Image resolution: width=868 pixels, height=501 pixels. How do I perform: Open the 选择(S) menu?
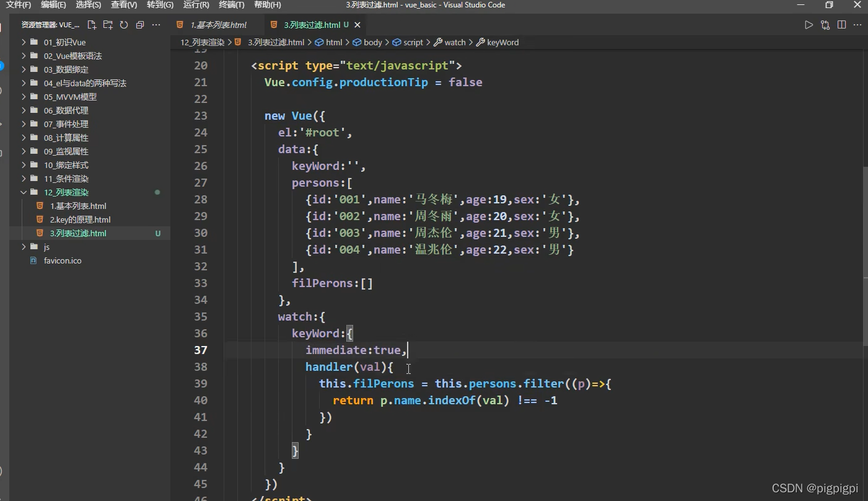(x=89, y=5)
